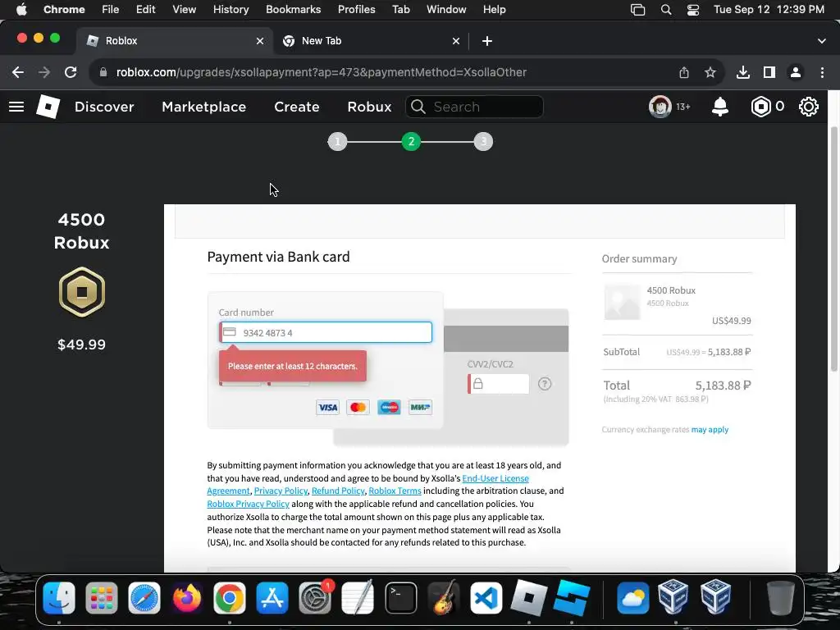
Task: Go to step 1 in progress indicator
Action: (x=337, y=141)
